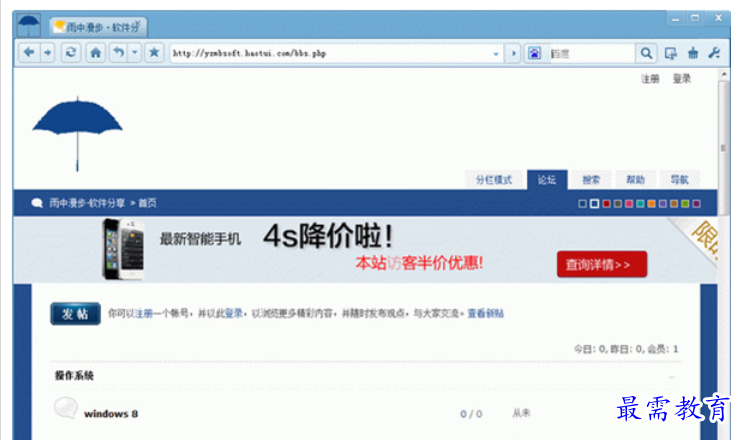Click the undo closed tab icon
Screen dimensions: 738x440
[118, 53]
